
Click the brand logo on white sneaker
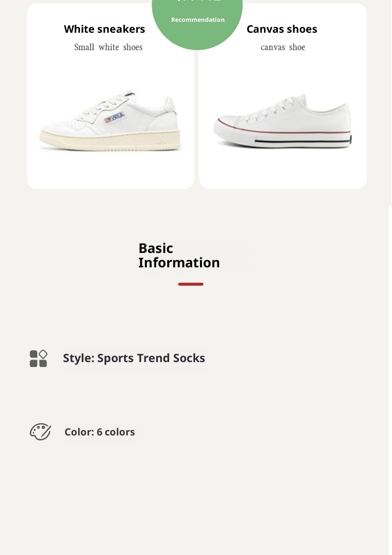[x=115, y=118]
